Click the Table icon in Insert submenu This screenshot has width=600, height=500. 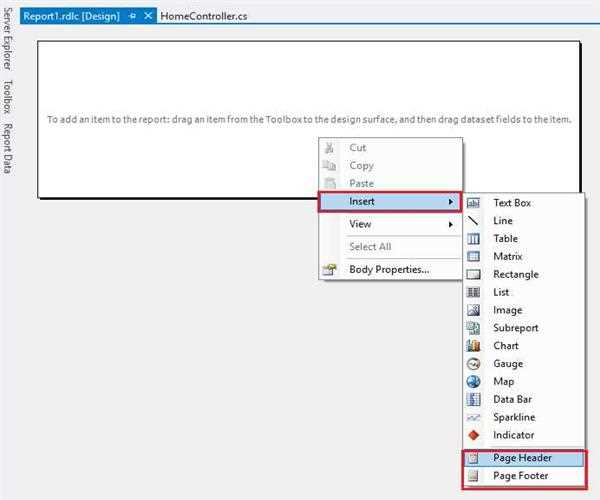(474, 239)
